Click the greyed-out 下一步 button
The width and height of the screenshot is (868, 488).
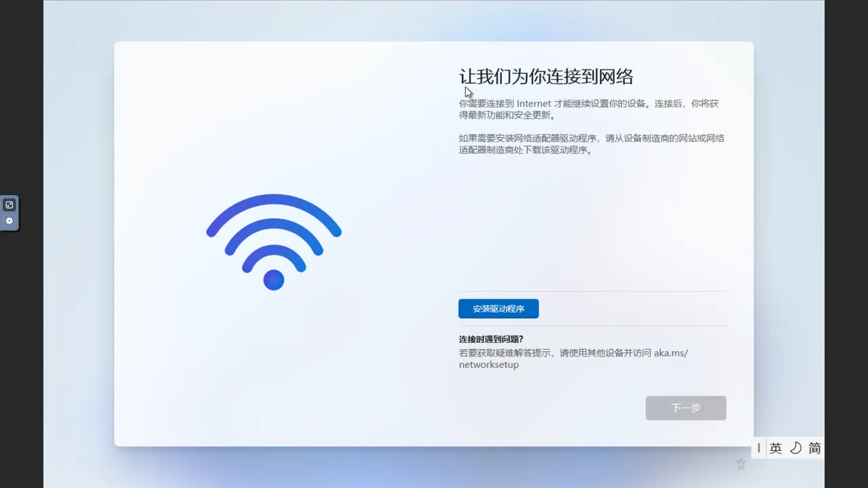(686, 408)
